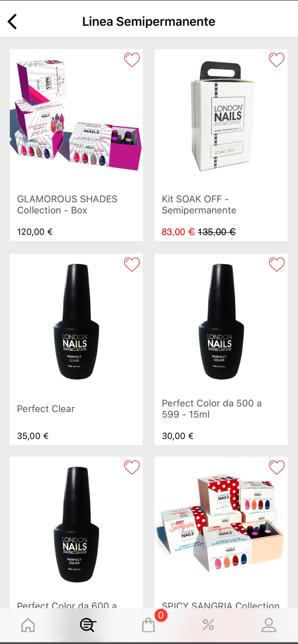Tap the back arrow in header
The height and width of the screenshot is (644, 298).
12,21
